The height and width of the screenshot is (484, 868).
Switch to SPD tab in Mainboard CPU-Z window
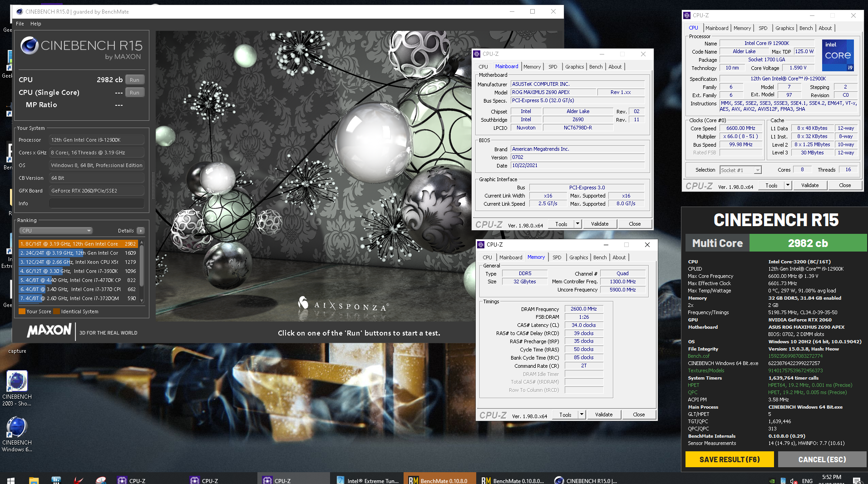click(x=552, y=67)
